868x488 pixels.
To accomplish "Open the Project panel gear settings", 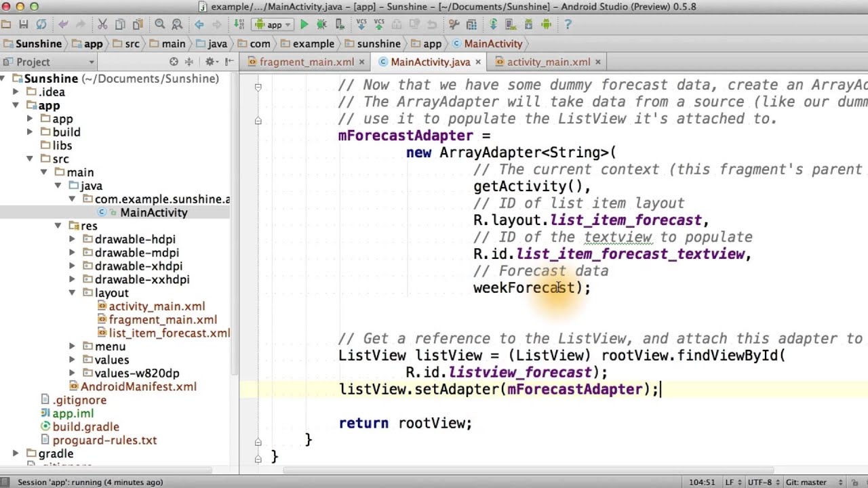I will click(211, 62).
